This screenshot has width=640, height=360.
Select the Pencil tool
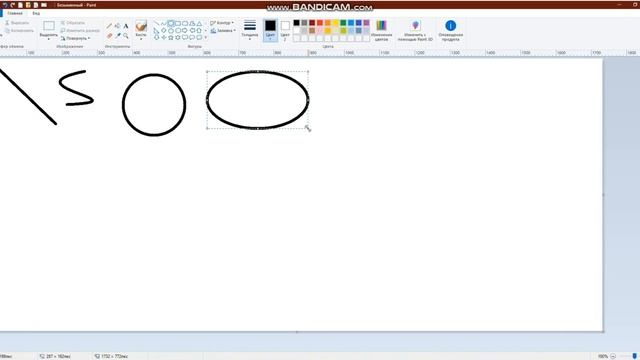point(109,26)
